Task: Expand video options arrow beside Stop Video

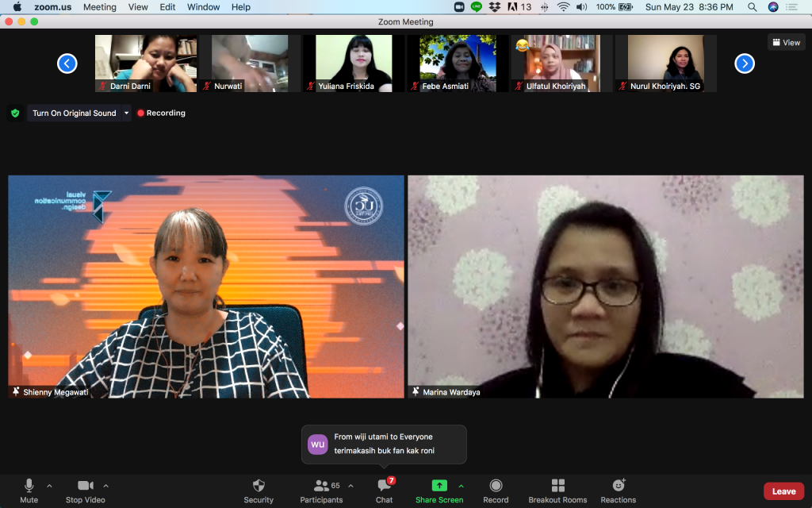Action: tap(106, 486)
